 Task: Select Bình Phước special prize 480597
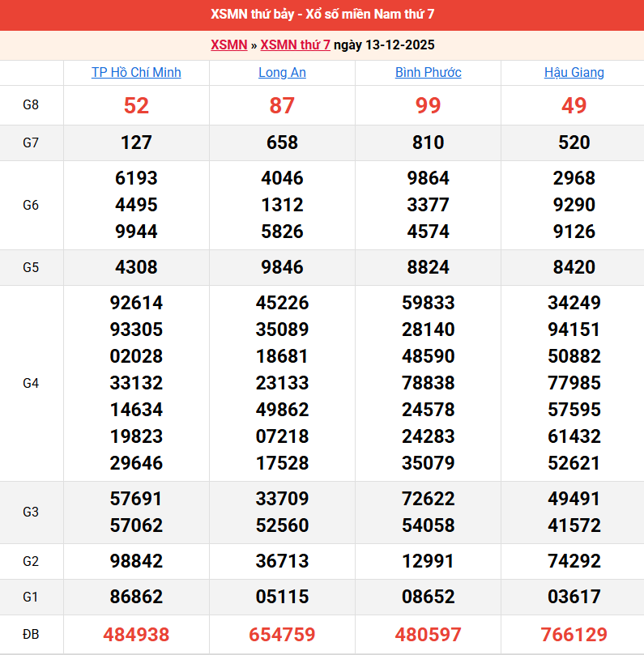(x=428, y=635)
